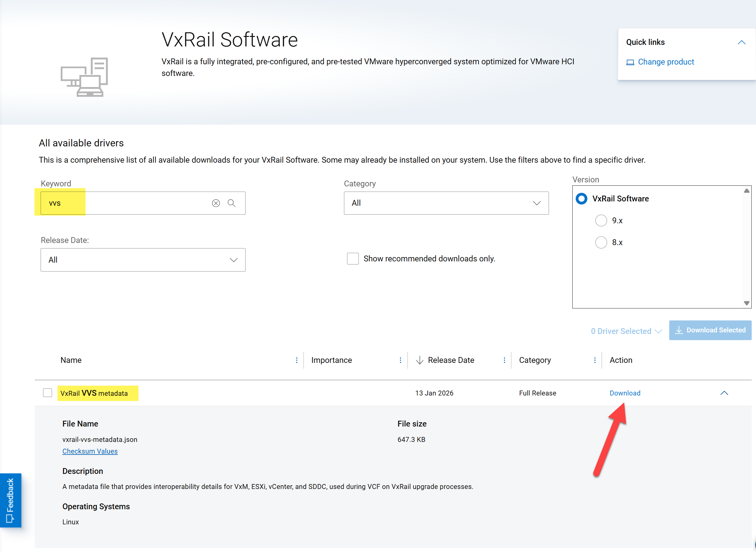Image resolution: width=756 pixels, height=552 pixels.
Task: Click the Download link for VVS metadata
Action: tap(625, 393)
